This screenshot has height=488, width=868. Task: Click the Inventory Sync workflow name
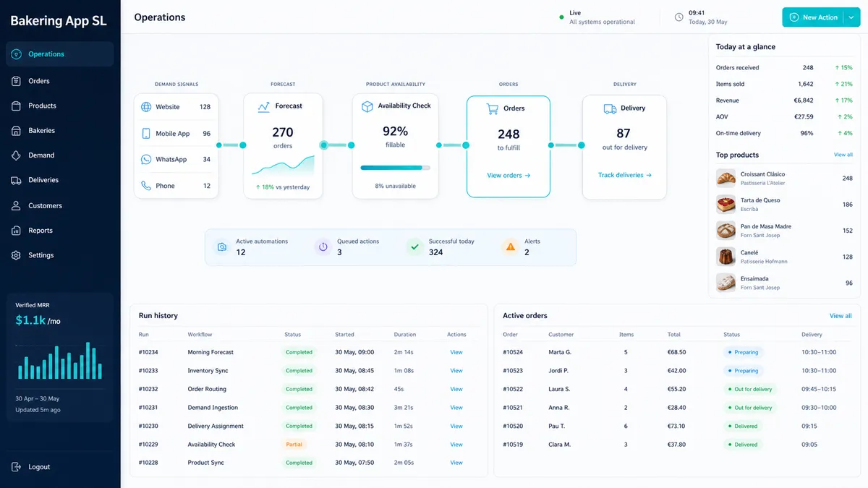(208, 371)
